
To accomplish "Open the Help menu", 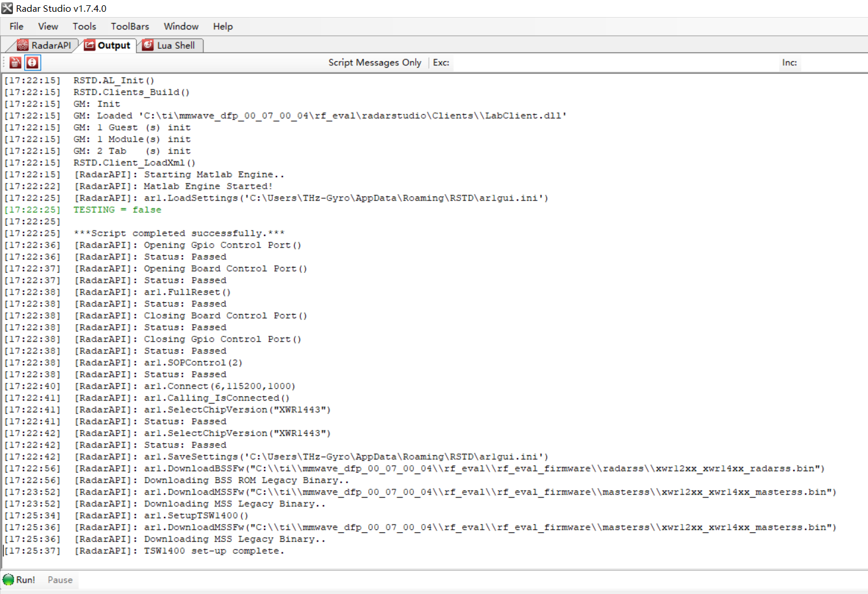I will pyautogui.click(x=223, y=26).
